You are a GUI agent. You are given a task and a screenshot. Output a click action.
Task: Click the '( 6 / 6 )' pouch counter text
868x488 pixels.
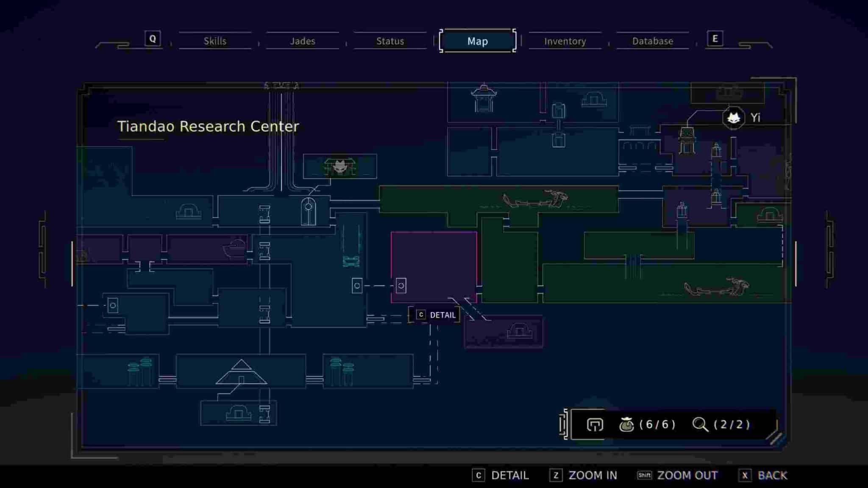pos(657,424)
